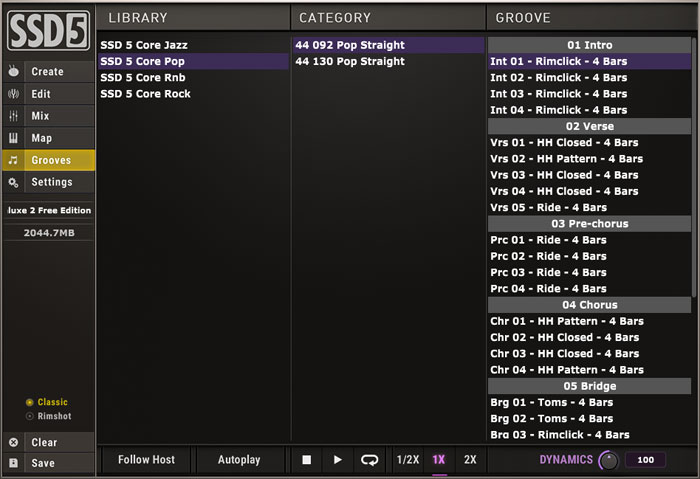Select Brg 01 - Toms groove
Image resolution: width=700 pixels, height=479 pixels.
[x=589, y=403]
